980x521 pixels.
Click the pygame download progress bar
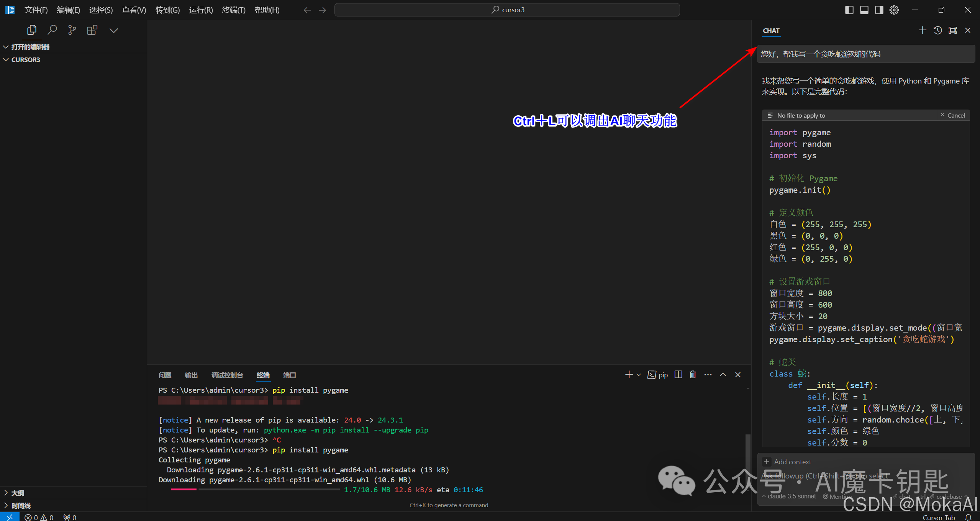click(255, 490)
